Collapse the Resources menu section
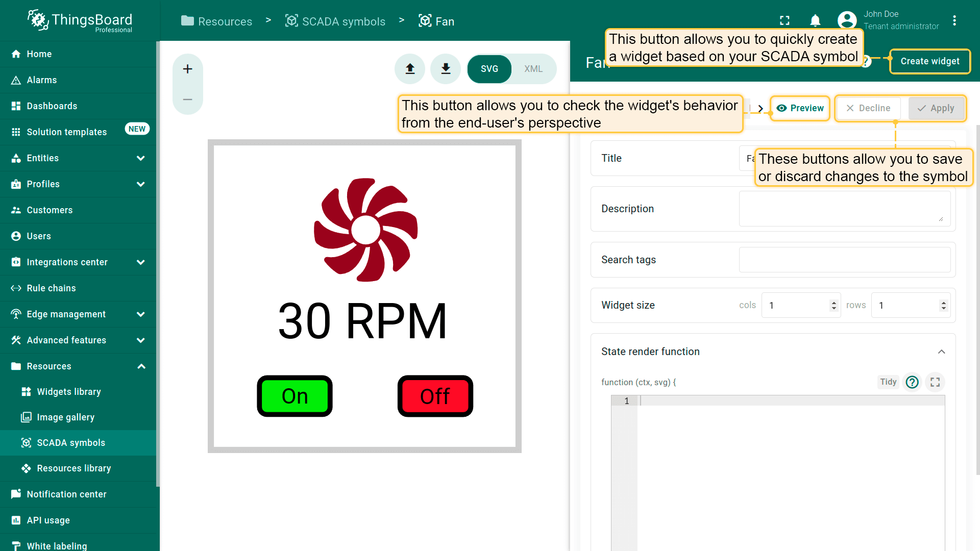980x551 pixels. 141,366
